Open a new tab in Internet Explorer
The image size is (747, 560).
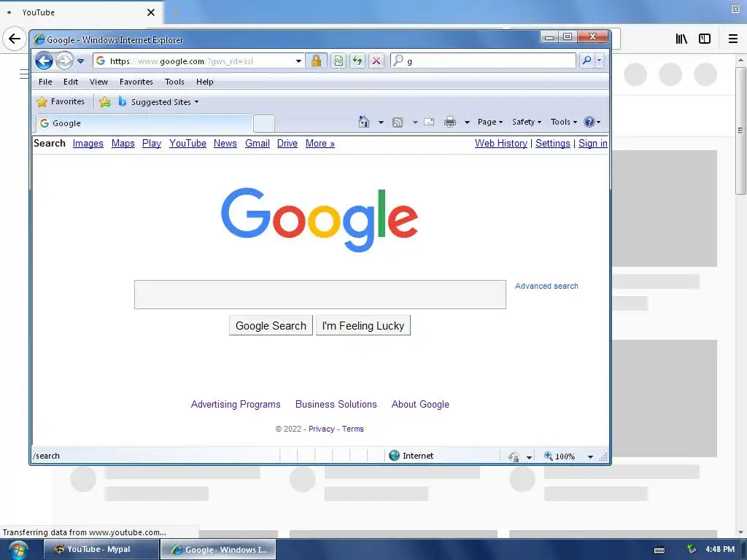pos(263,123)
